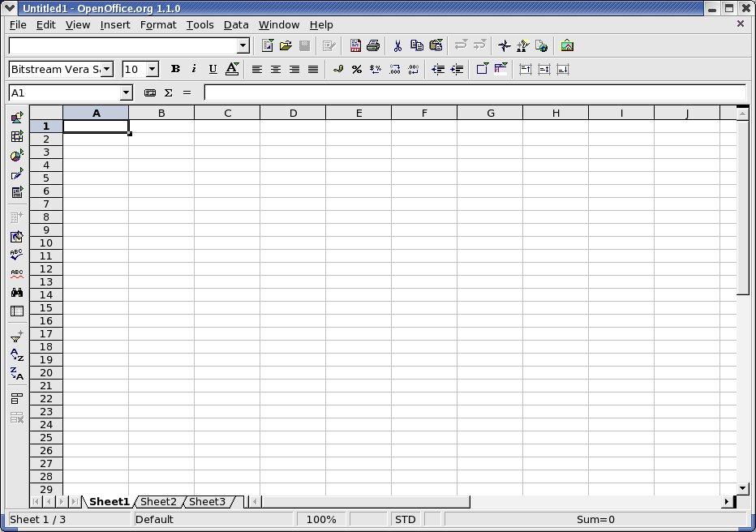Open the Insert graphics sidebar flyout

point(17,118)
